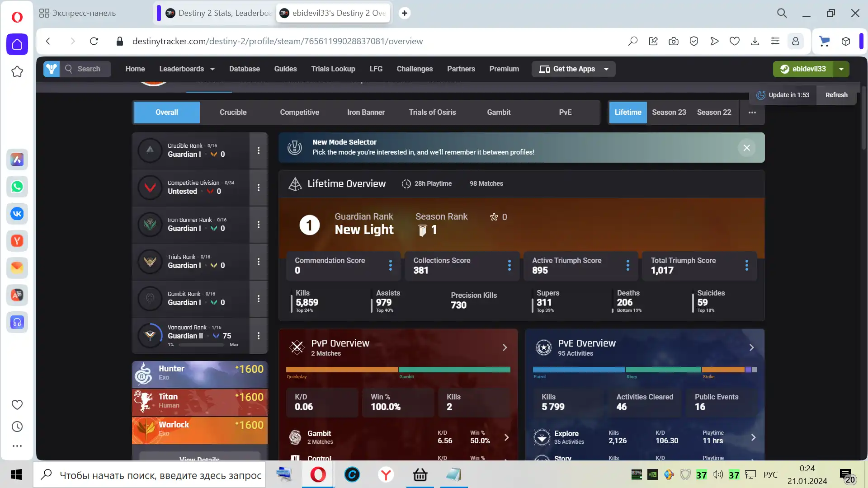Select the Overall mode tab
The height and width of the screenshot is (488, 868).
[167, 113]
